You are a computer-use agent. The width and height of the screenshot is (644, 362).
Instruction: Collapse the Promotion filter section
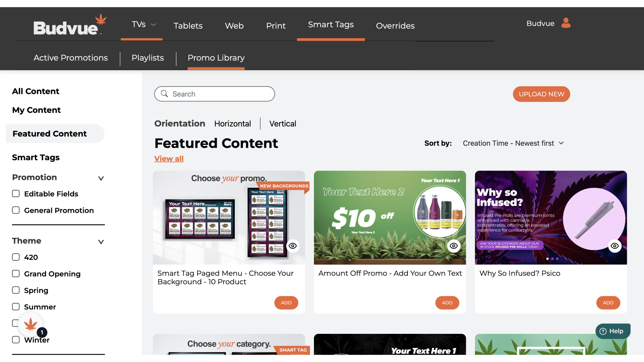(101, 178)
